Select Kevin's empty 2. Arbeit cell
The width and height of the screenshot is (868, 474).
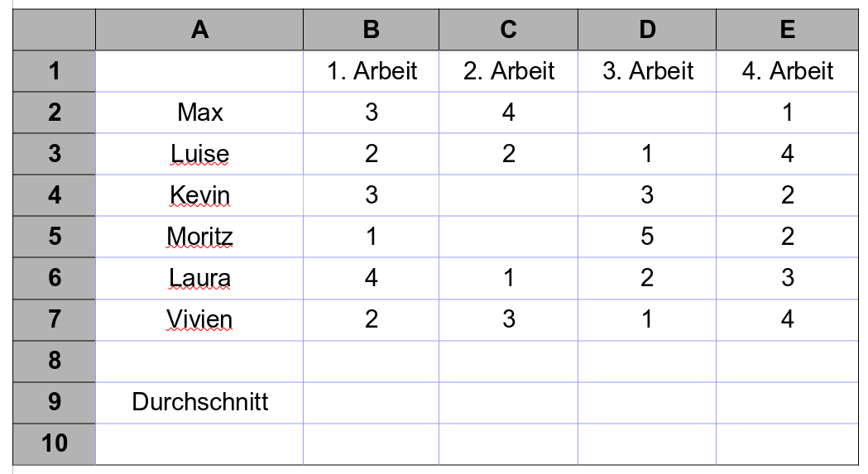[508, 195]
